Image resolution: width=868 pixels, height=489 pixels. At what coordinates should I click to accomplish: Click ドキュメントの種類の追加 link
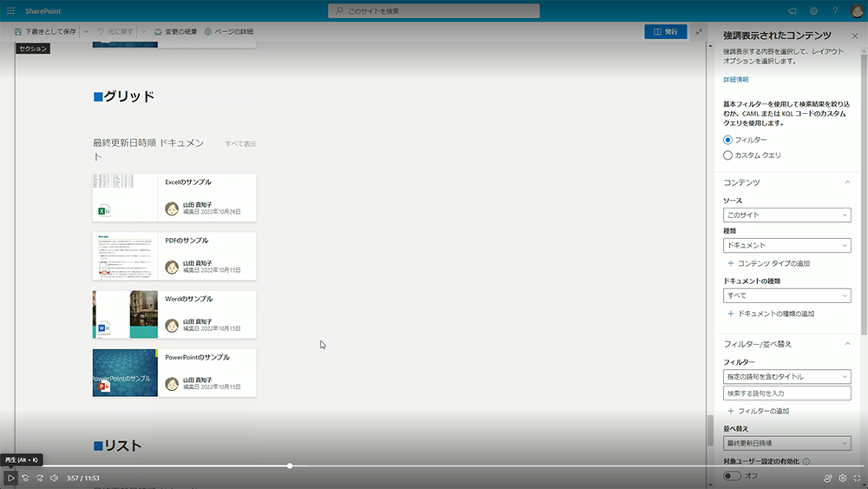coord(771,314)
